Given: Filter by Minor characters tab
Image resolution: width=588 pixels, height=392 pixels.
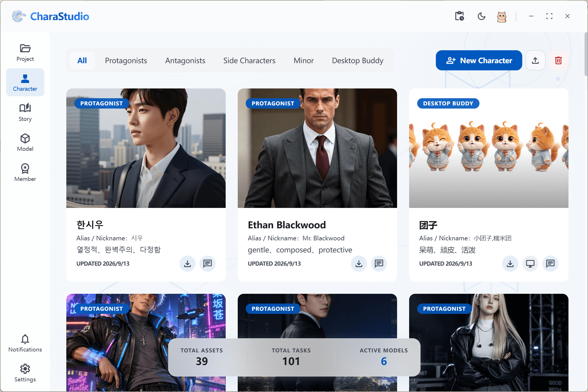Looking at the screenshot, I should click(x=304, y=61).
